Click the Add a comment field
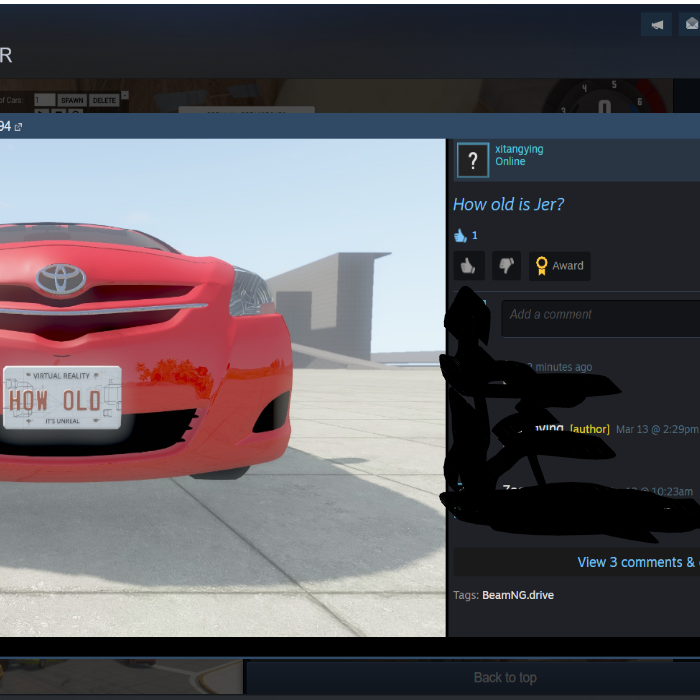 pyautogui.click(x=600, y=318)
